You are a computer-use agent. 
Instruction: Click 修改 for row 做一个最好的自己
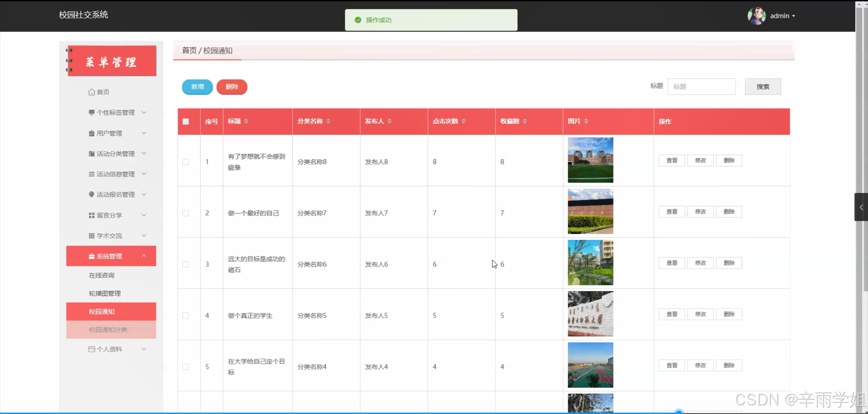700,212
